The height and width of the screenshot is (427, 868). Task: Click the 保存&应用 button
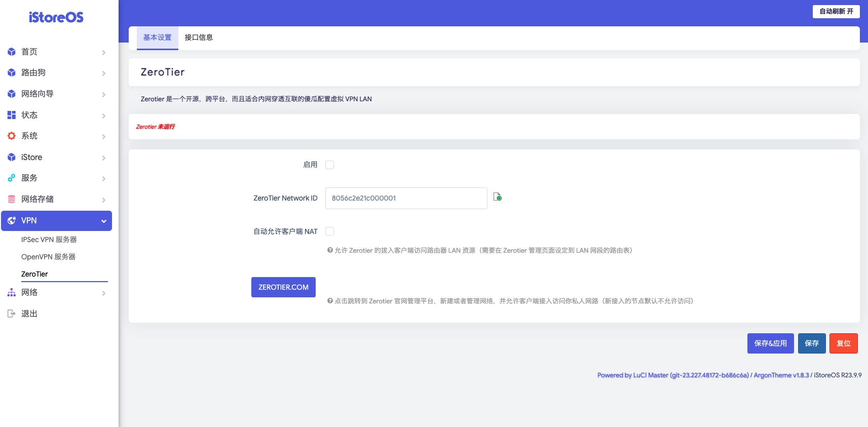[x=770, y=343]
